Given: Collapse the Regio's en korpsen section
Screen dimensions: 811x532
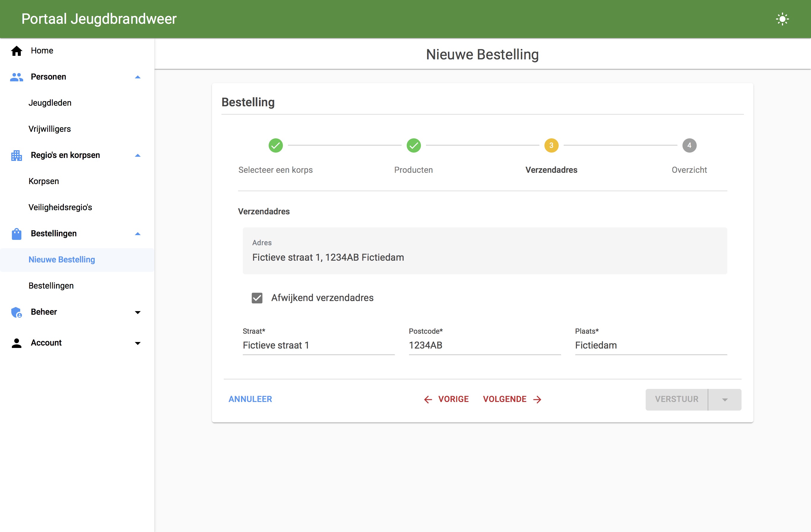Looking at the screenshot, I should point(138,155).
